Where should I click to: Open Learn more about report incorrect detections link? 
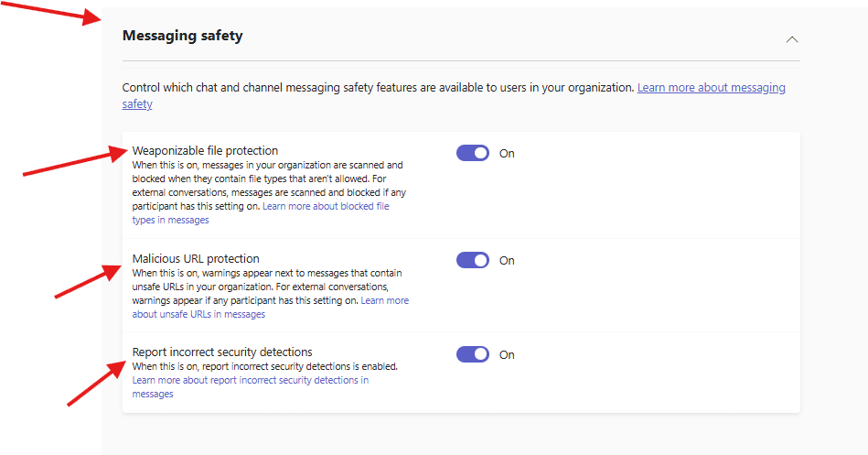(x=250, y=380)
